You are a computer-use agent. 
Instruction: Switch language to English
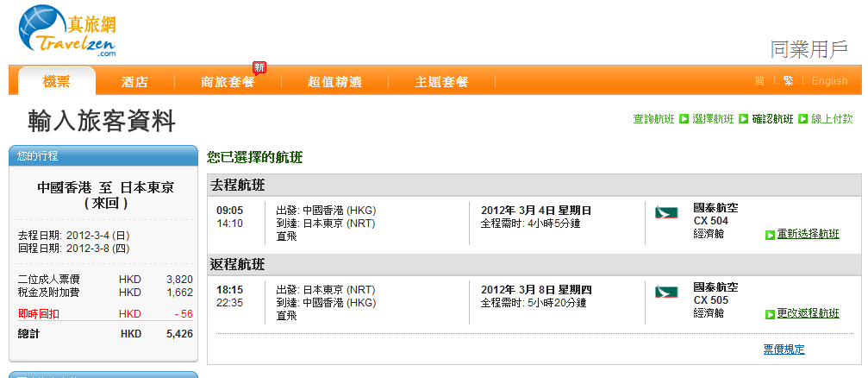coord(829,81)
